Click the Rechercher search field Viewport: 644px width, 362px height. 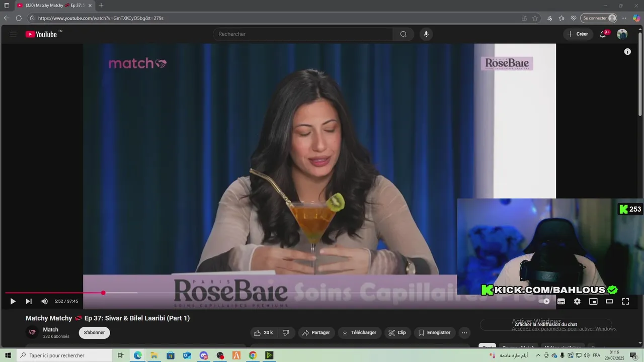click(x=303, y=34)
